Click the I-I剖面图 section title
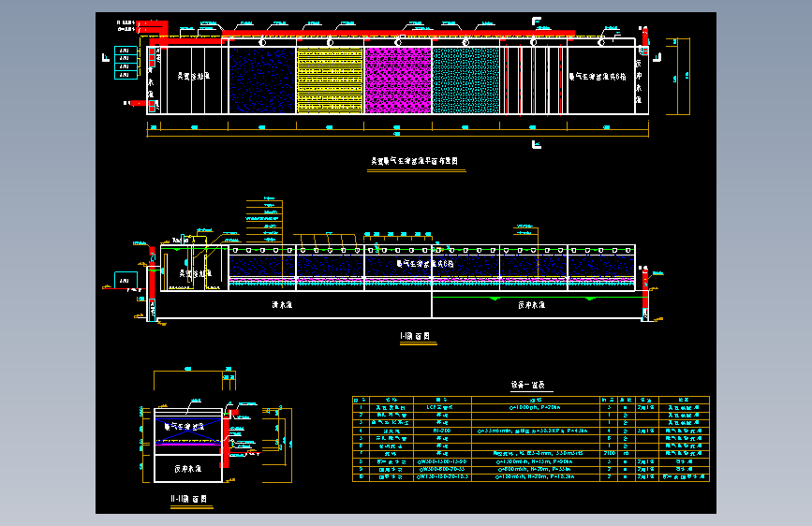812x526 pixels. coord(415,336)
